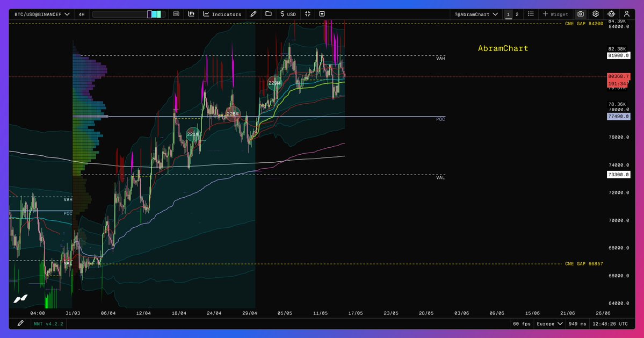644x338 pixels.
Task: Click the 73300.0 VAL price tag
Action: 618,175
